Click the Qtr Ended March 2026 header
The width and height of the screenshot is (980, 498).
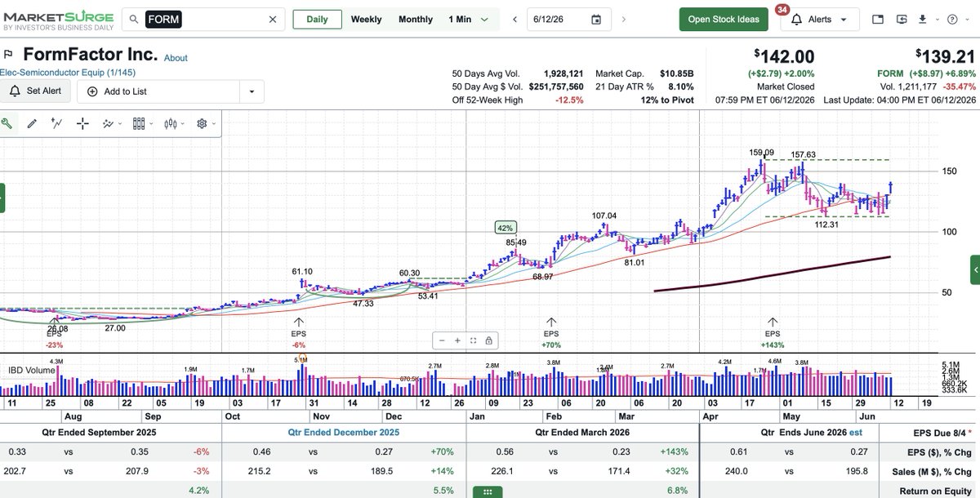click(x=583, y=433)
